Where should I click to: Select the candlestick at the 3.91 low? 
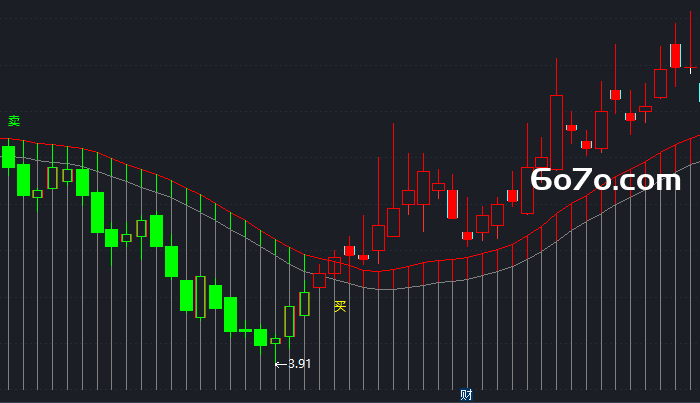point(275,341)
